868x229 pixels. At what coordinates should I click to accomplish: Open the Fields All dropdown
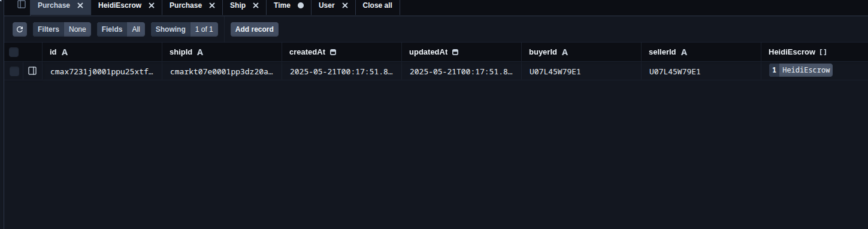click(121, 29)
